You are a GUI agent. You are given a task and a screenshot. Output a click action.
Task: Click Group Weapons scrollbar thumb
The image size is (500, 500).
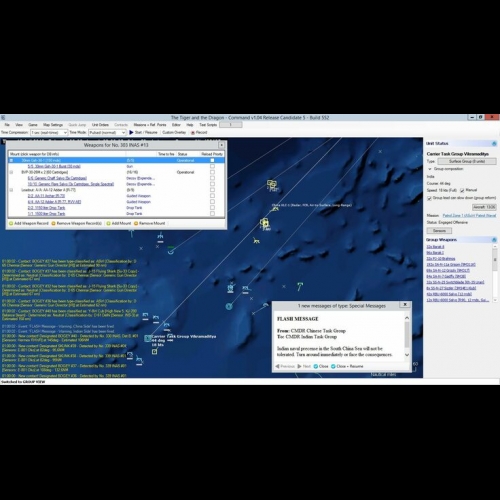click(x=495, y=259)
